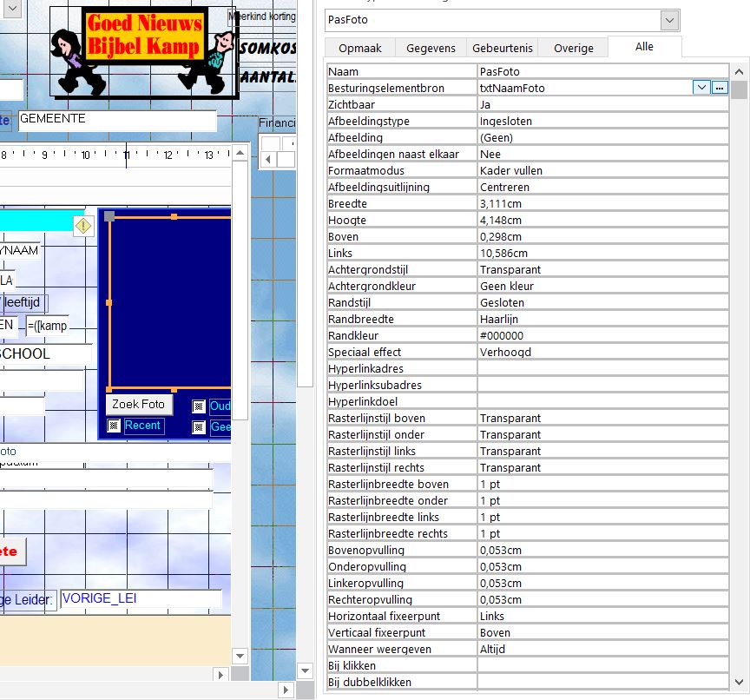Click the Bij dubbelklikken event field
This screenshot has width=750, height=700.
pyautogui.click(x=602, y=682)
